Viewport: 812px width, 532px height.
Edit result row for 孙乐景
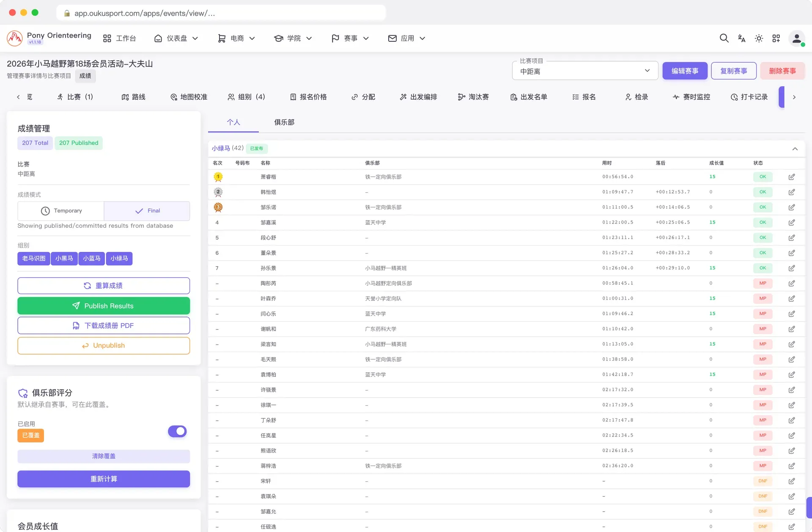(x=792, y=268)
